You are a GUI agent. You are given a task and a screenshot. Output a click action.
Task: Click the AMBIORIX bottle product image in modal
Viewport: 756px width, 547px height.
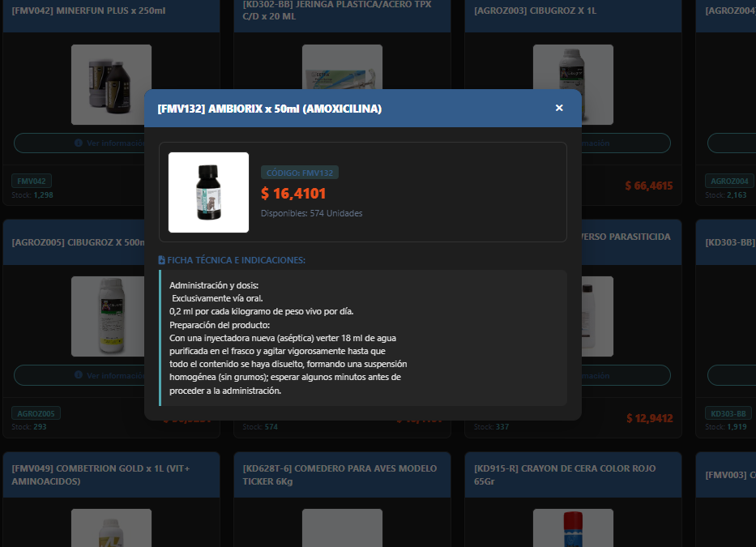[208, 193]
